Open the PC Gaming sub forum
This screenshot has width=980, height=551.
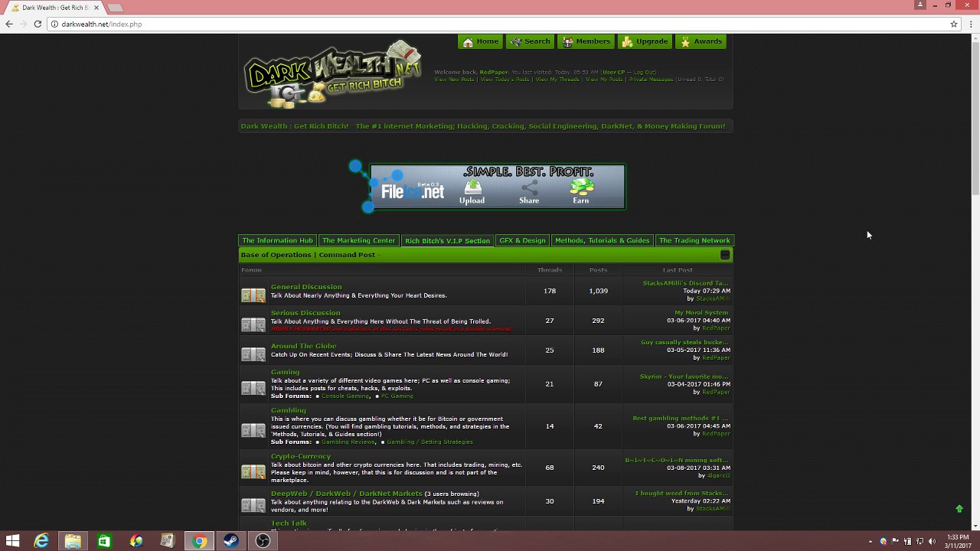pyautogui.click(x=397, y=396)
